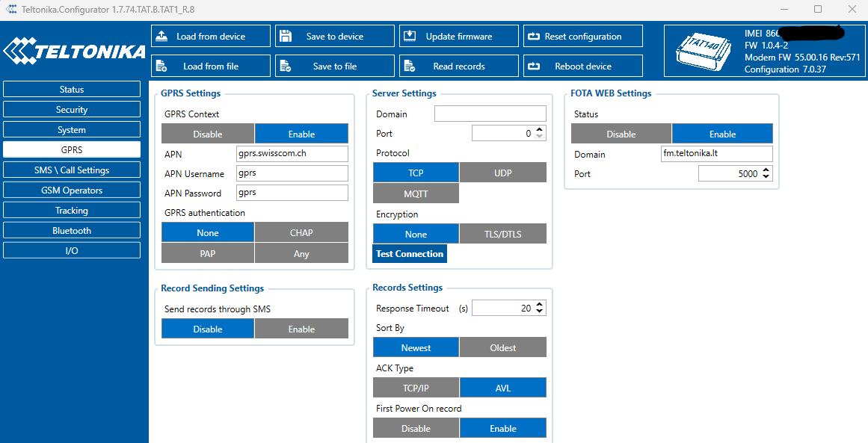Open the Tracking section
This screenshot has height=443, width=868.
point(72,210)
